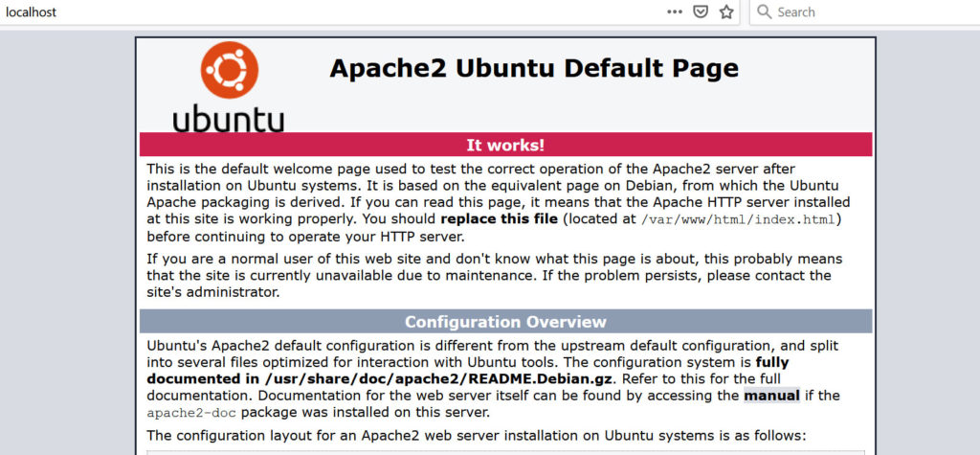Click the 'replace this file' bold text
The width and height of the screenshot is (980, 455).
(499, 219)
